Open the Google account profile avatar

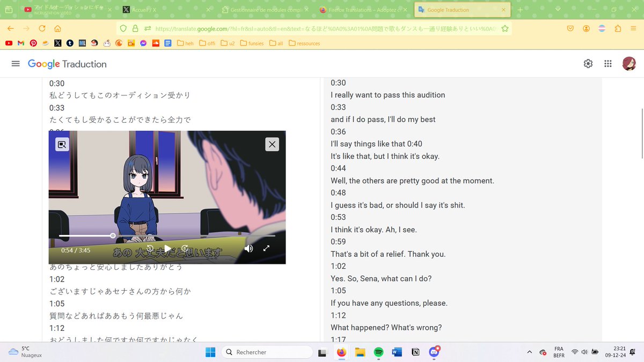629,63
